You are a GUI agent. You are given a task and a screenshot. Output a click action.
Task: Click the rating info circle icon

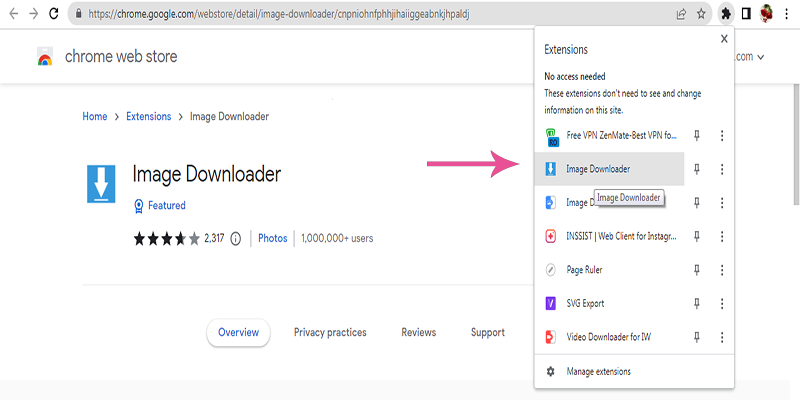[236, 238]
